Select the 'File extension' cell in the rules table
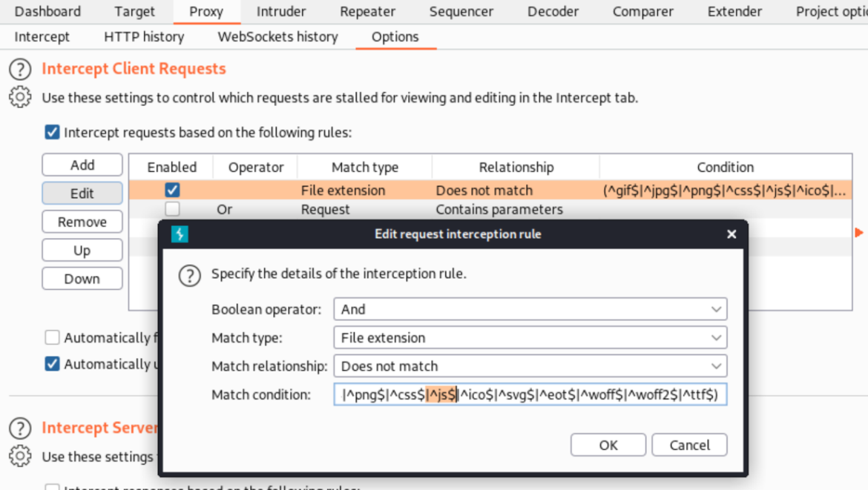The height and width of the screenshot is (490, 868). pos(365,191)
